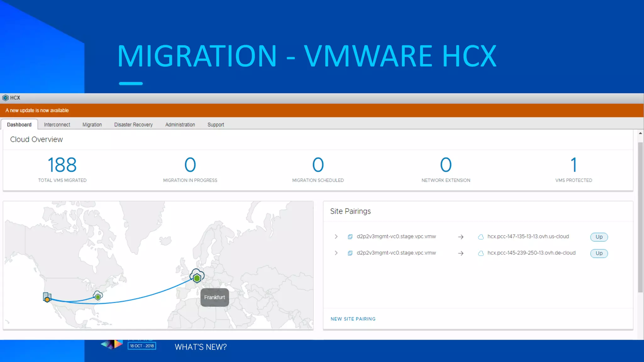Click Up status for de-cloud pairing
This screenshot has width=644, height=362.
click(599, 253)
